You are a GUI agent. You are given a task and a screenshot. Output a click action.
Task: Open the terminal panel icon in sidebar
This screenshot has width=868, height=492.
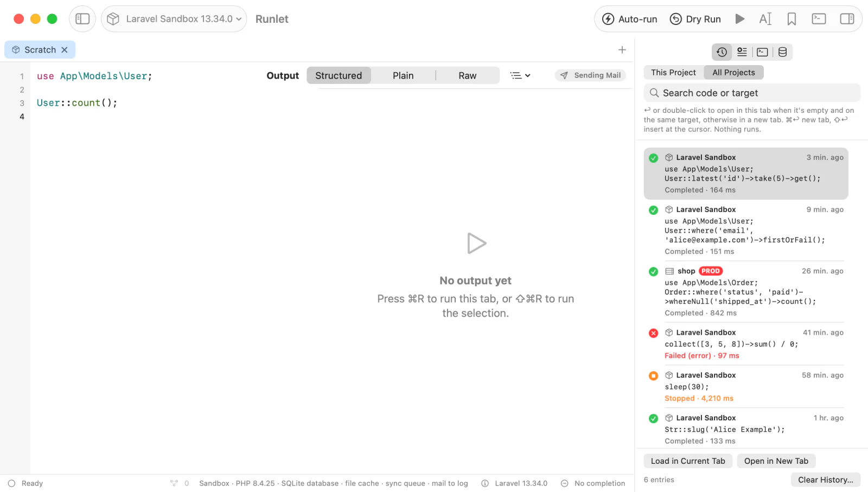(x=762, y=52)
